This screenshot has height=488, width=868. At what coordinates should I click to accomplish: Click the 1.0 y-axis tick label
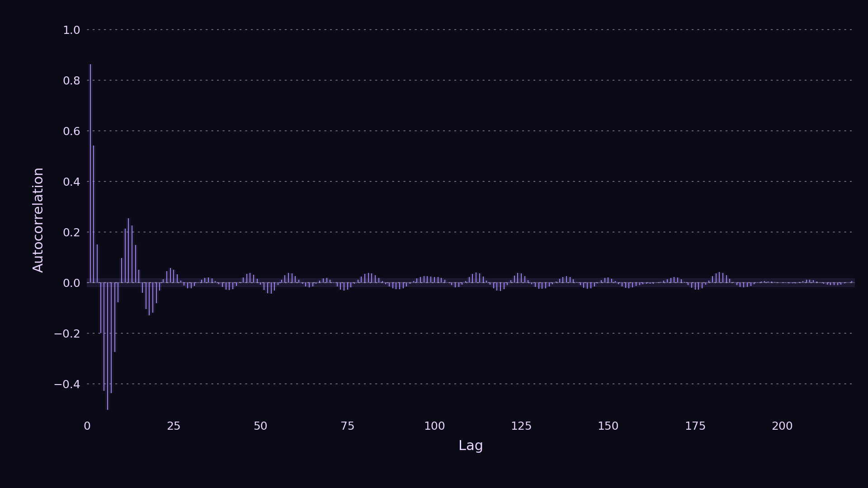point(71,30)
